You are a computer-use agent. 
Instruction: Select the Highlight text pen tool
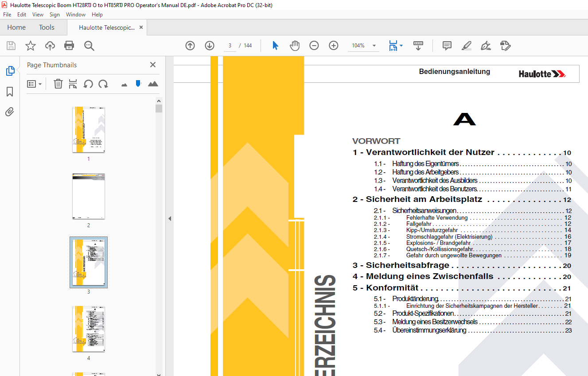click(x=466, y=46)
